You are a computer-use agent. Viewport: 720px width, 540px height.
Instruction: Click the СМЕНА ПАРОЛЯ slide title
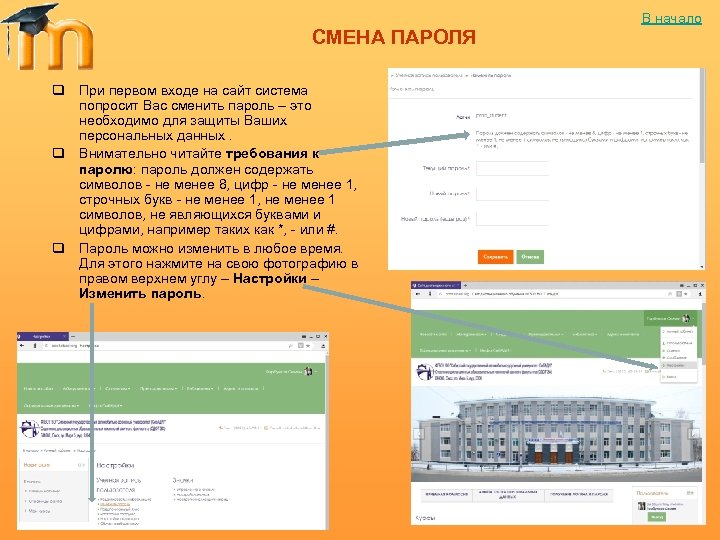point(394,37)
